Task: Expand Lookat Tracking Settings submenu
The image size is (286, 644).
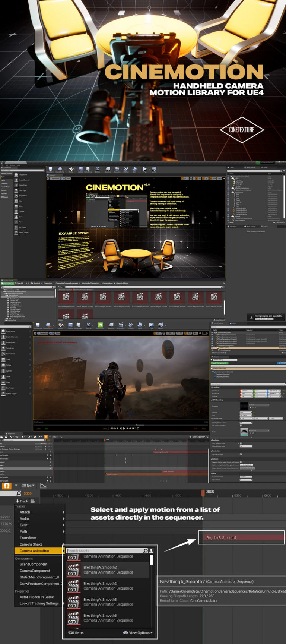Action: coord(63,603)
